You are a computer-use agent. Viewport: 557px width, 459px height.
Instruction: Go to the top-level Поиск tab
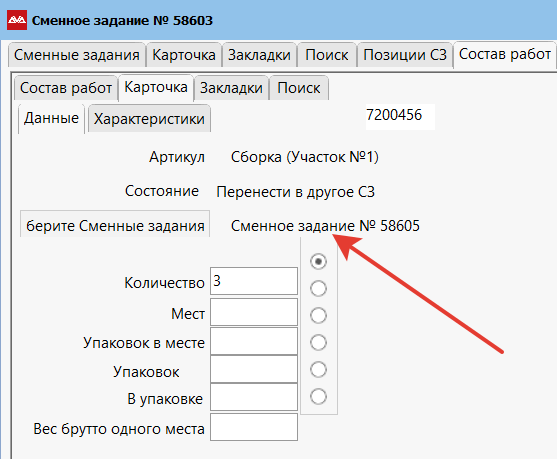tap(327, 55)
